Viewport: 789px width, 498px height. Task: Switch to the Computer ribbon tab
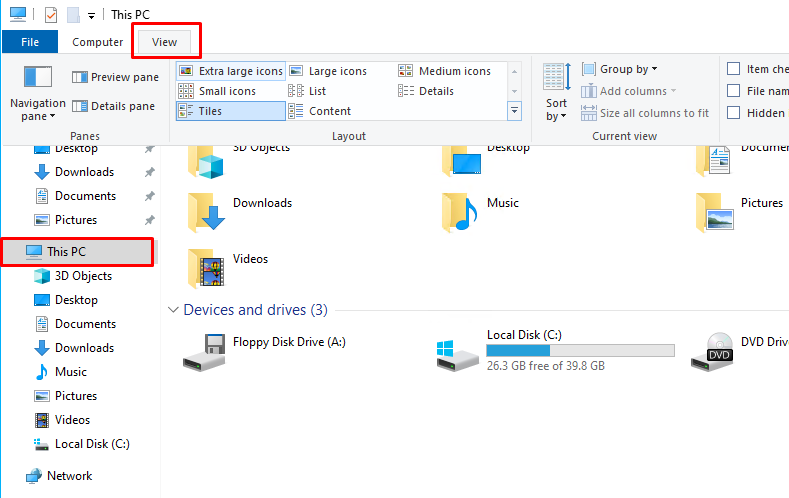tap(98, 42)
